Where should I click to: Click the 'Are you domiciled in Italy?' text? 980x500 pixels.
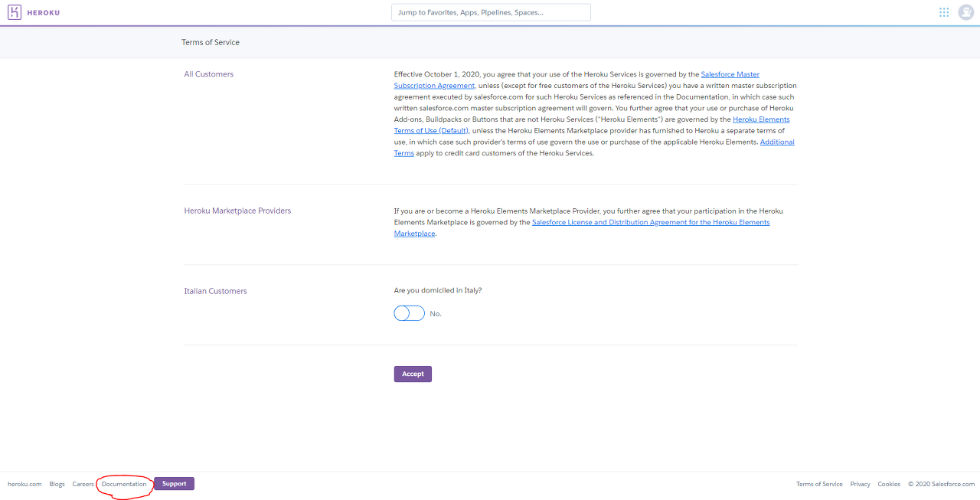[x=438, y=290]
